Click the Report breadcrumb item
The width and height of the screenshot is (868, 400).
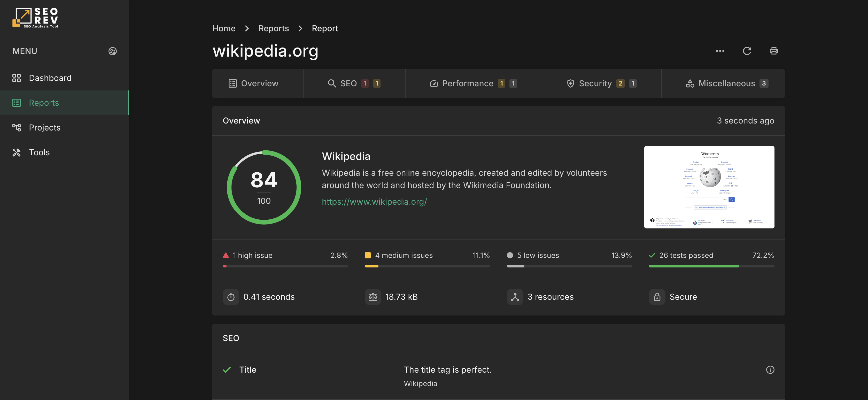pos(325,28)
